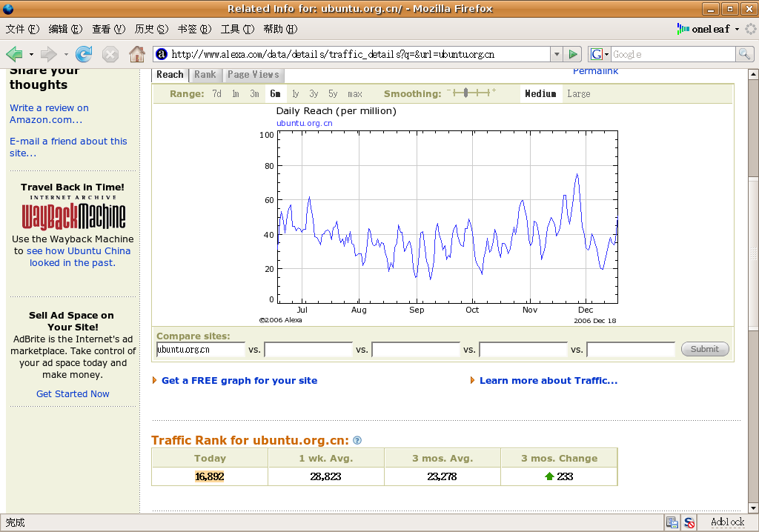Click the Submit compare button
The width and height of the screenshot is (759, 532).
[705, 349]
